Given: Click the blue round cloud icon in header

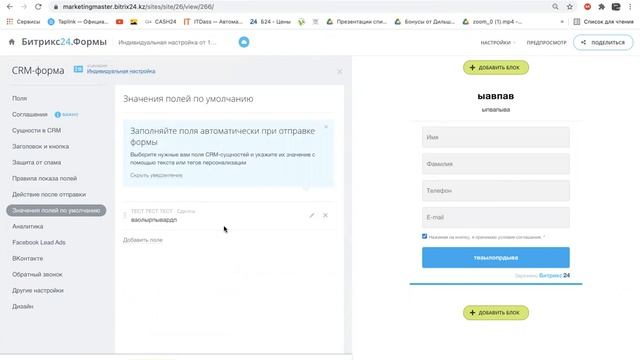Looking at the screenshot, I should (244, 42).
